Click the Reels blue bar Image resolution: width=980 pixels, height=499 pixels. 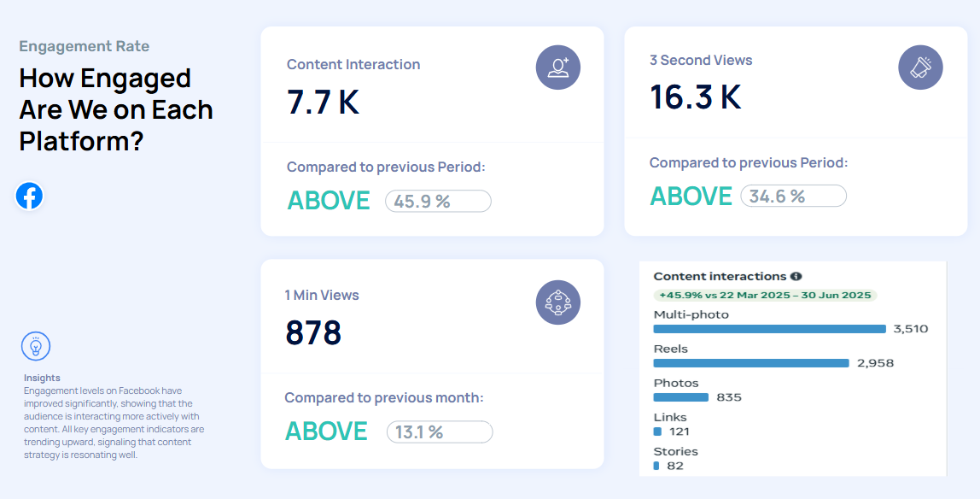tap(751, 363)
